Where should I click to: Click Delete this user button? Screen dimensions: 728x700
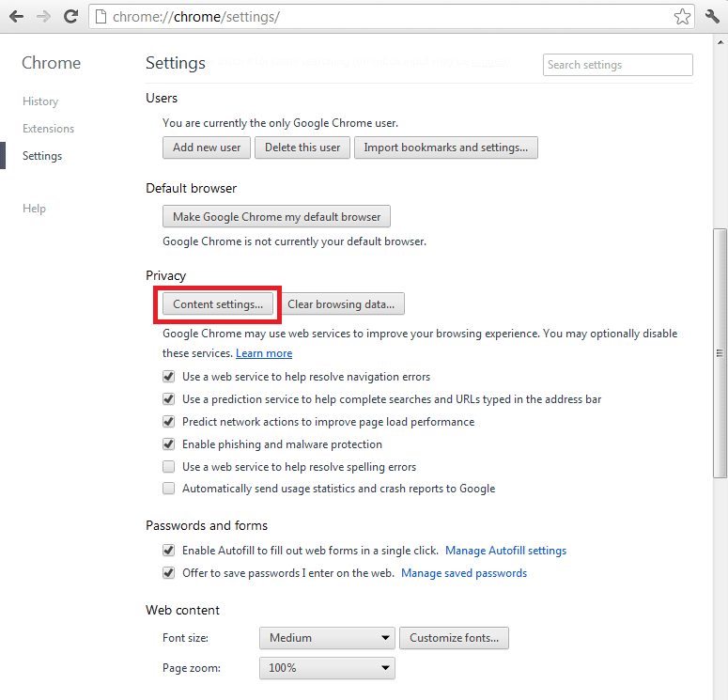tap(302, 148)
